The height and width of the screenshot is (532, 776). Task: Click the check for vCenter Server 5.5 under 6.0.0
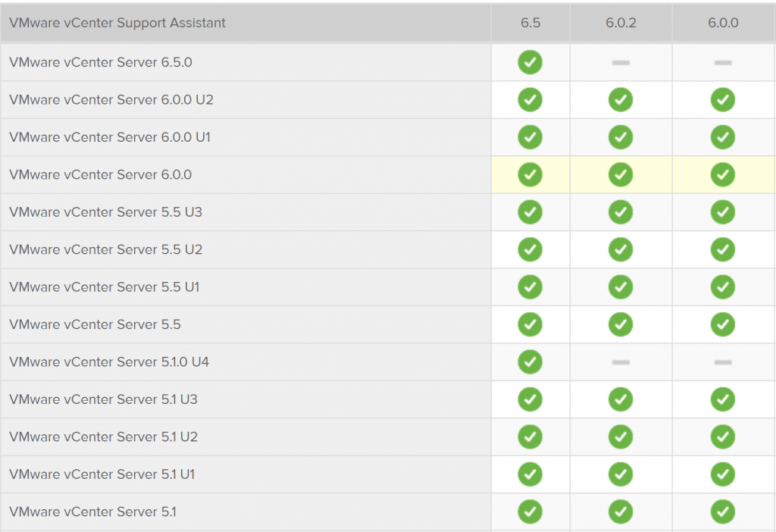[723, 324]
